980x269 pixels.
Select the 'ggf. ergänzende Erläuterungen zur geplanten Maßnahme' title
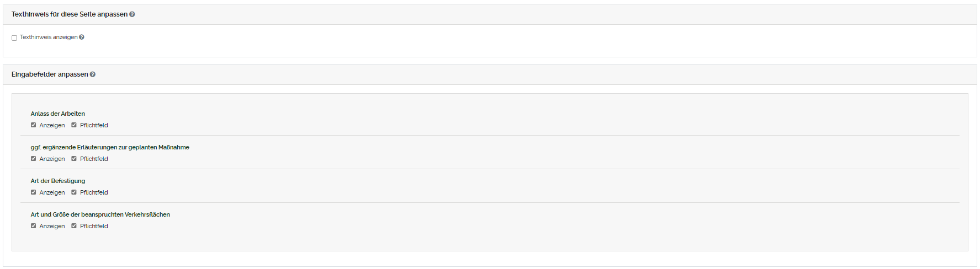click(110, 147)
